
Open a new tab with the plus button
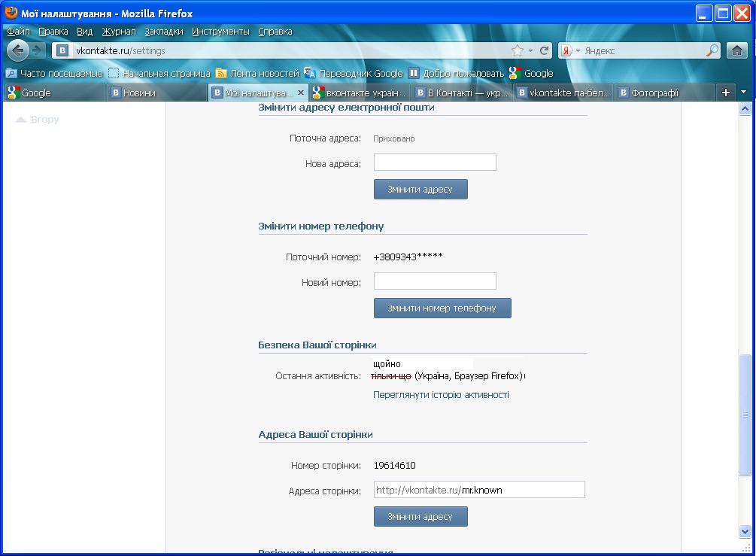(726, 93)
